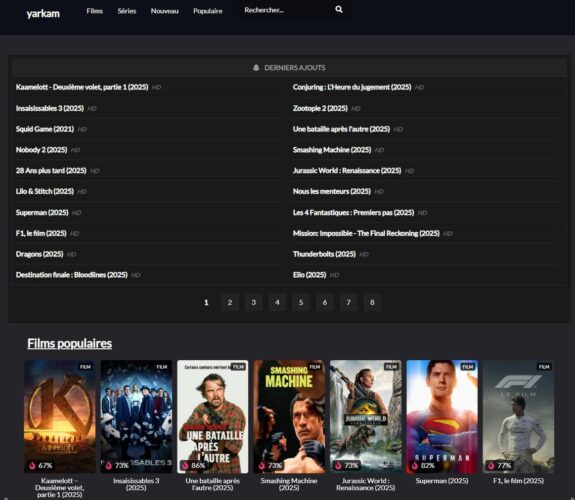Click HD tag next to Squid Game (2021)
Screen dimensions: 575x500
coord(82,129)
